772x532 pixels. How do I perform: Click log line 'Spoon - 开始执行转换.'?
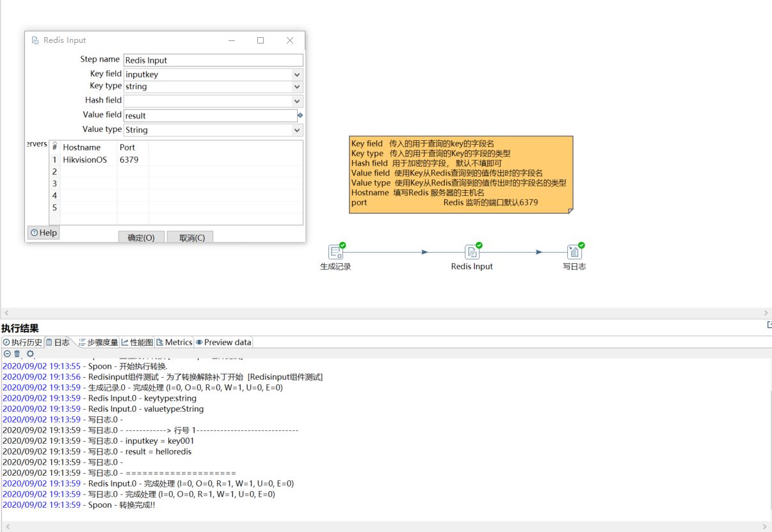[128, 366]
